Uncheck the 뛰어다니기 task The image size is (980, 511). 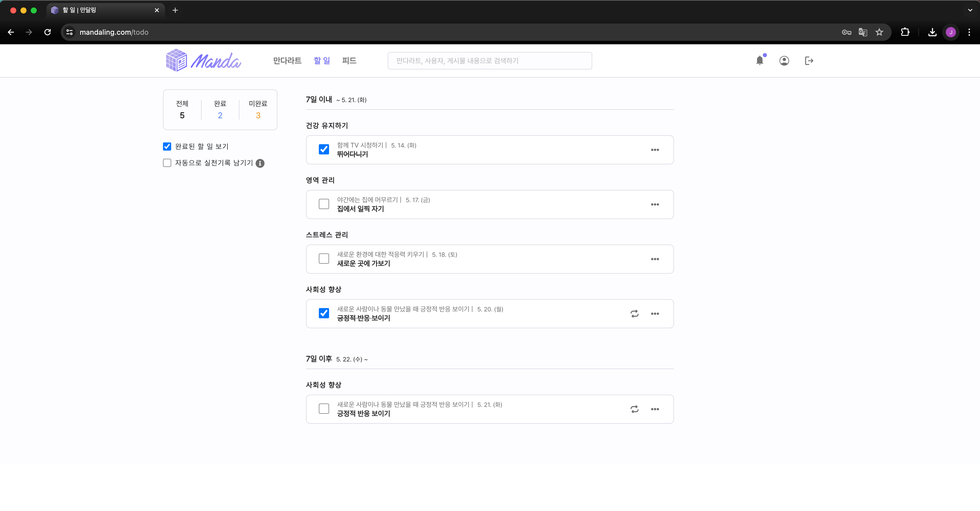(324, 149)
